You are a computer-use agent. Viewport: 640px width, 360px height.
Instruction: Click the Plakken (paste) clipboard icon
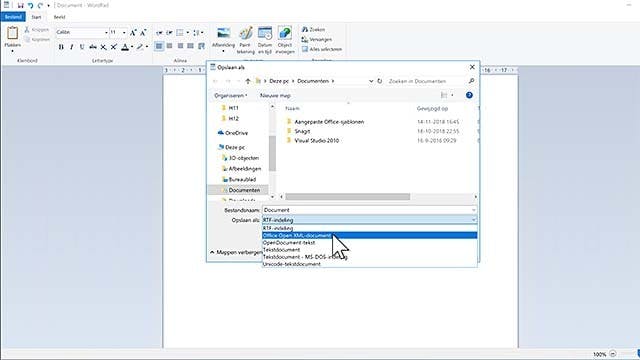point(13,33)
